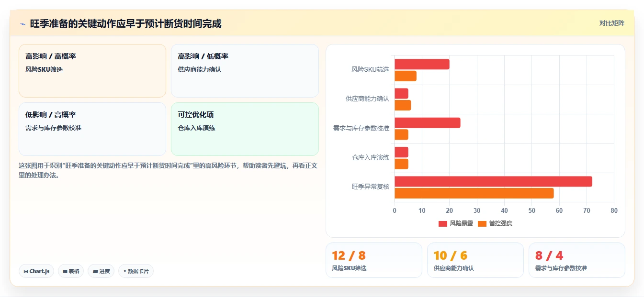Click the lightning icon beside the header title
The width and height of the screenshot is (644, 297).
tap(23, 24)
